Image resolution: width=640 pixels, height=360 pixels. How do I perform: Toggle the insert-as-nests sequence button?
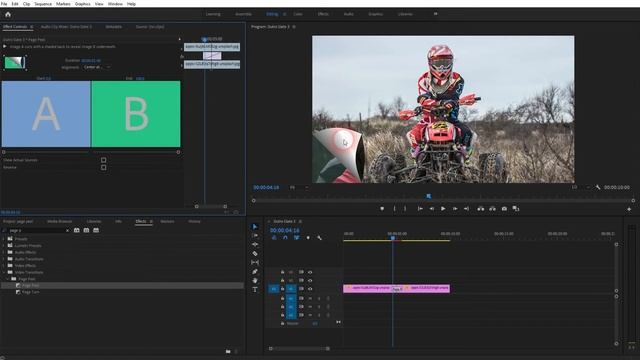click(x=274, y=238)
